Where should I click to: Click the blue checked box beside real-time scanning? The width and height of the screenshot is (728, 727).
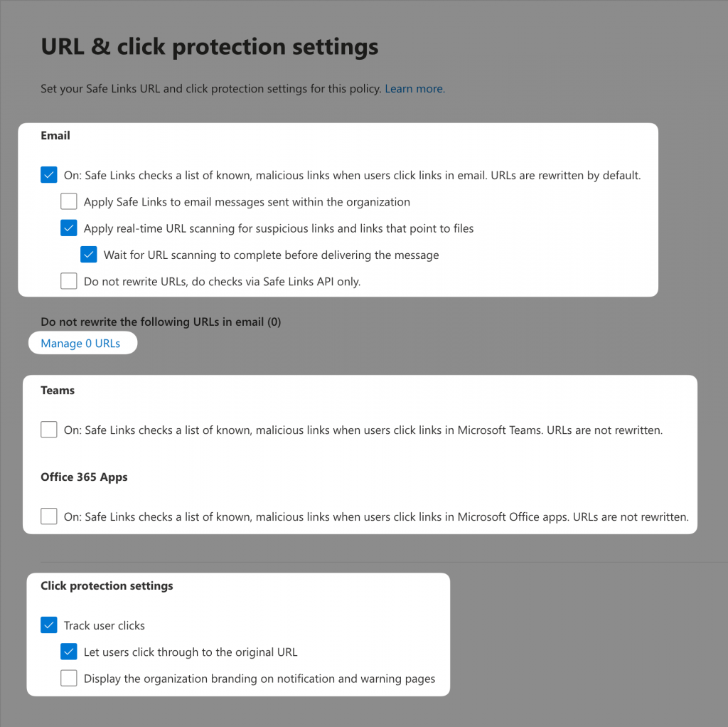68,228
